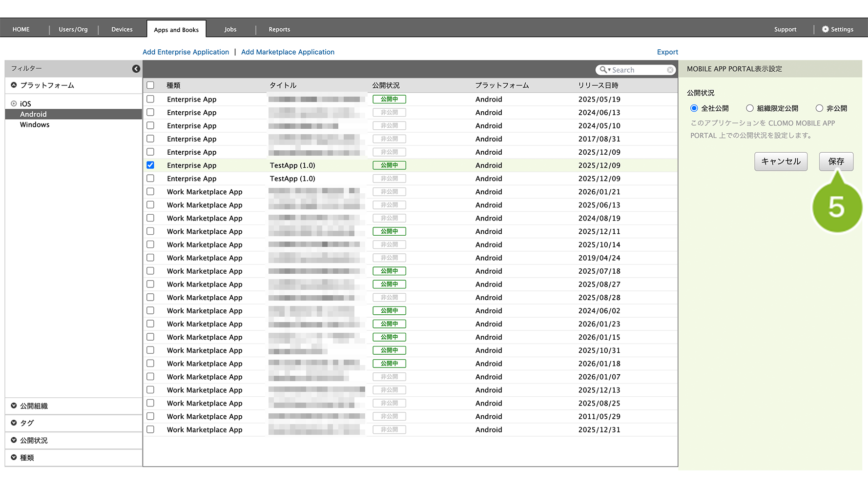The width and height of the screenshot is (868, 488).
Task: Expand the タグ filter section
Action: tap(14, 423)
